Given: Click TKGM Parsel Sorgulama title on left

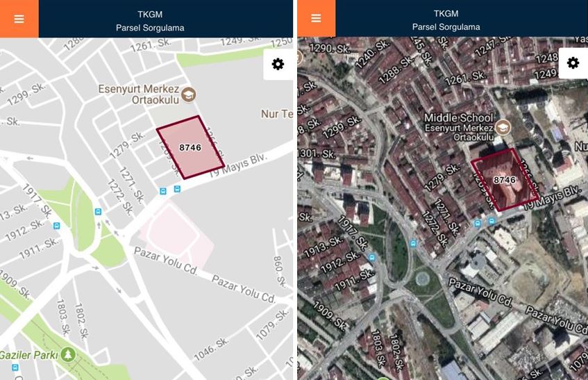Looking at the screenshot, I should pyautogui.click(x=150, y=21).
